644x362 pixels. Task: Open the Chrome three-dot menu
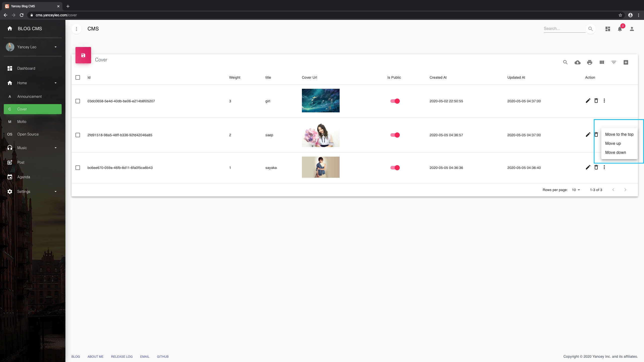(x=638, y=15)
